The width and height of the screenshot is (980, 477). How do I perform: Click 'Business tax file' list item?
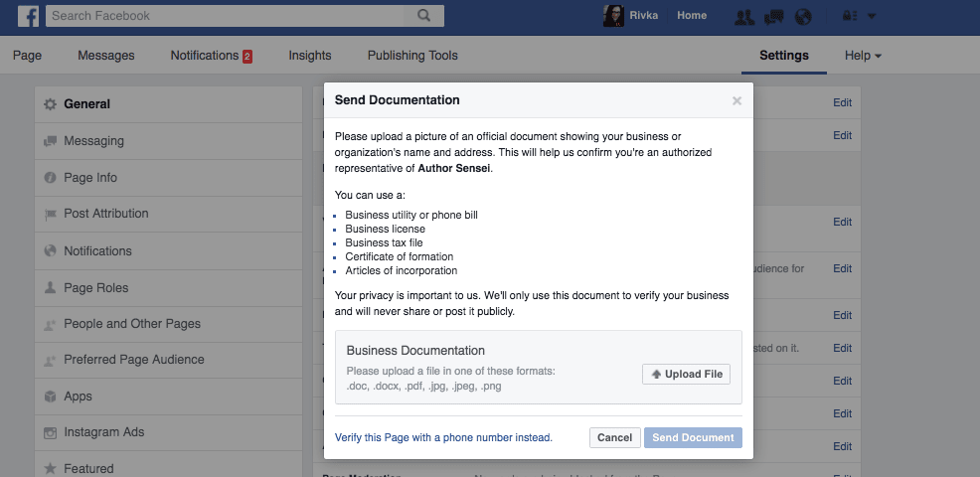[x=384, y=242]
